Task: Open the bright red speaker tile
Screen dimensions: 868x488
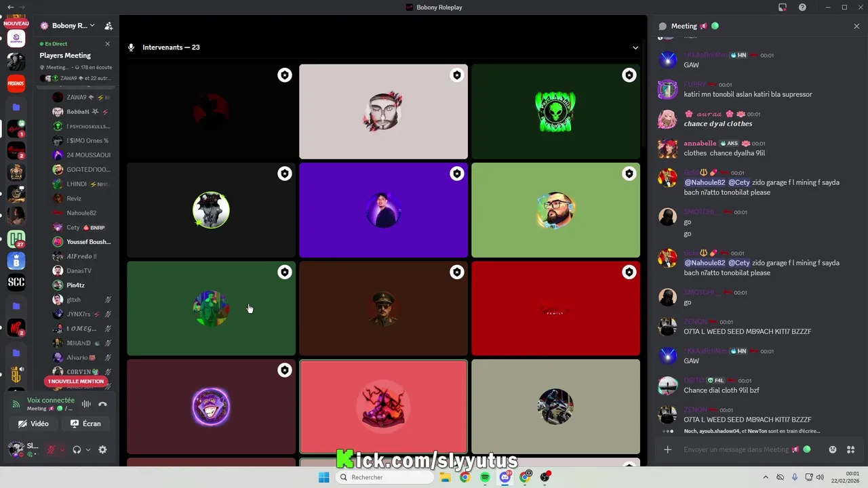Action: click(555, 308)
